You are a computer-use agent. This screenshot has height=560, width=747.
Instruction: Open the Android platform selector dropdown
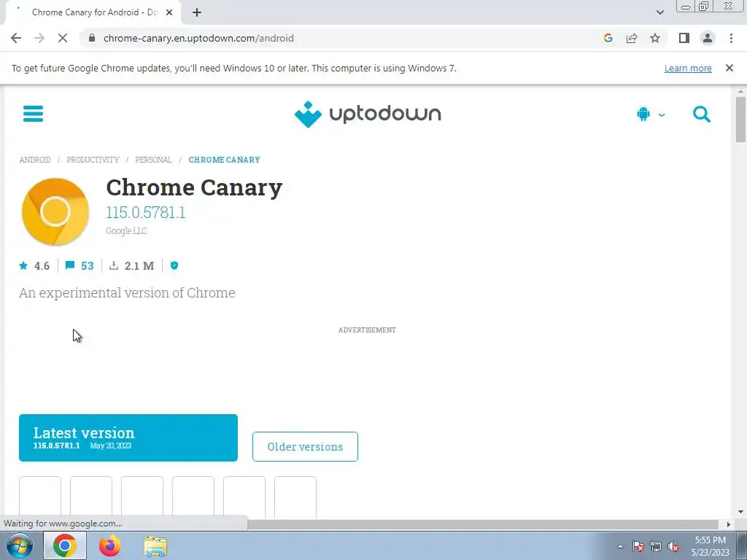[651, 114]
